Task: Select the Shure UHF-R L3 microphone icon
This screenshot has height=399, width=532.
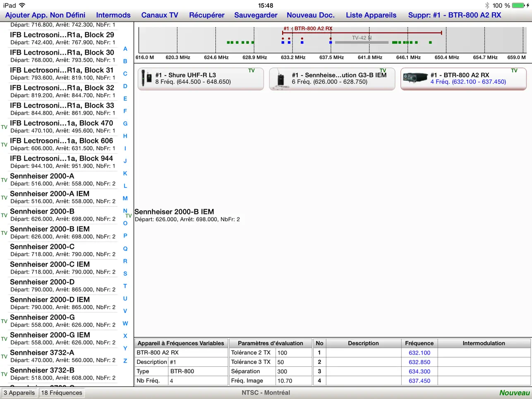Action: [x=147, y=78]
